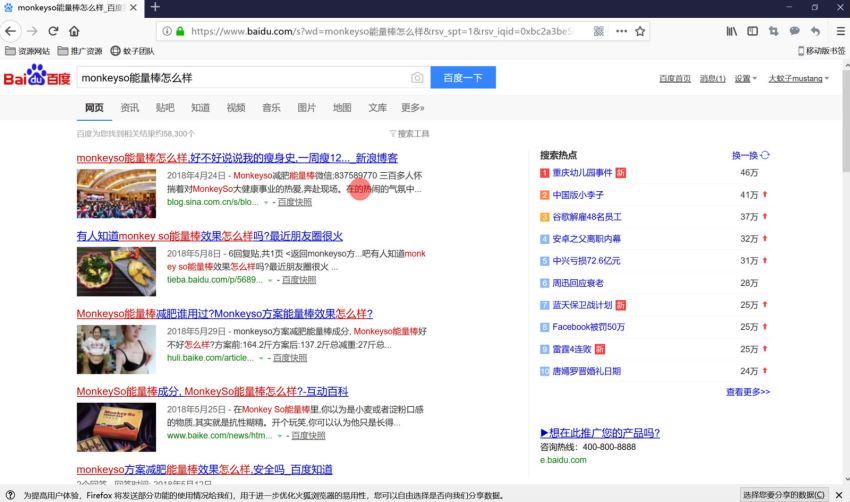850x502 pixels.
Task: Open the browser home page
Action: 74,31
